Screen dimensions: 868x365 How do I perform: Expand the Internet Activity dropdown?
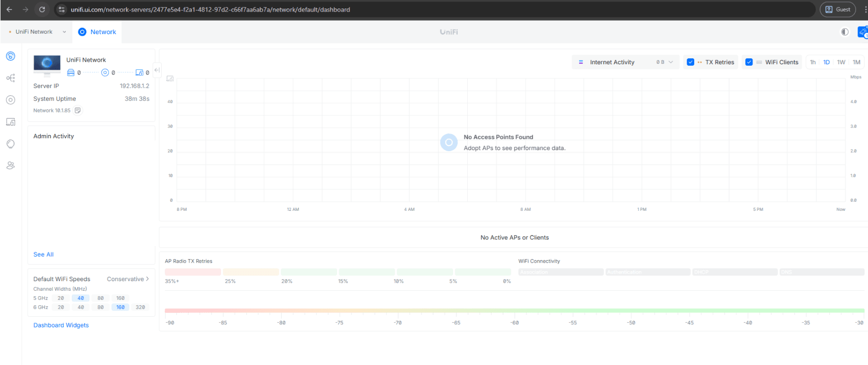pos(625,62)
